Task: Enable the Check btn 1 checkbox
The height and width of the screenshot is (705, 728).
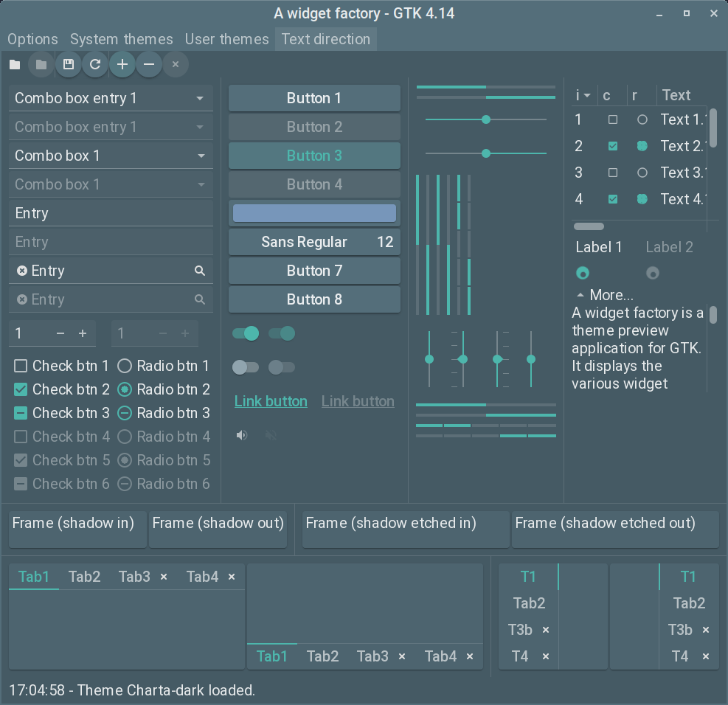Action: (x=21, y=366)
